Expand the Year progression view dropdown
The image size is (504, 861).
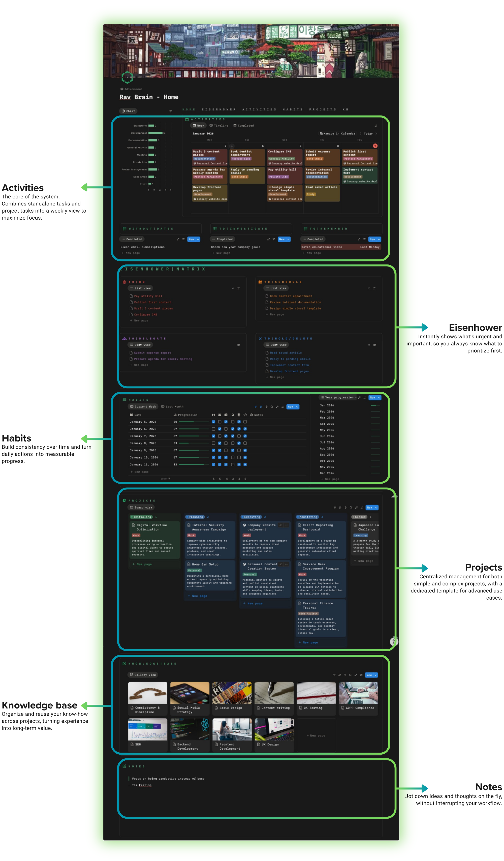click(356, 398)
